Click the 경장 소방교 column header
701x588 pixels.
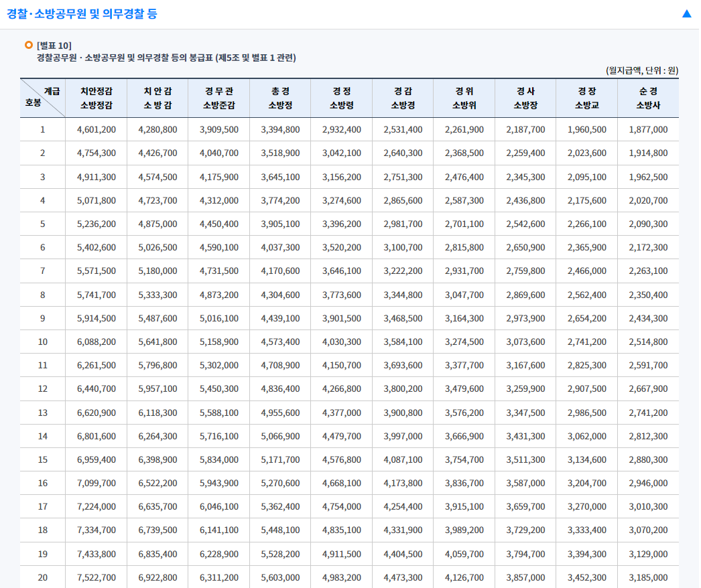(x=586, y=98)
